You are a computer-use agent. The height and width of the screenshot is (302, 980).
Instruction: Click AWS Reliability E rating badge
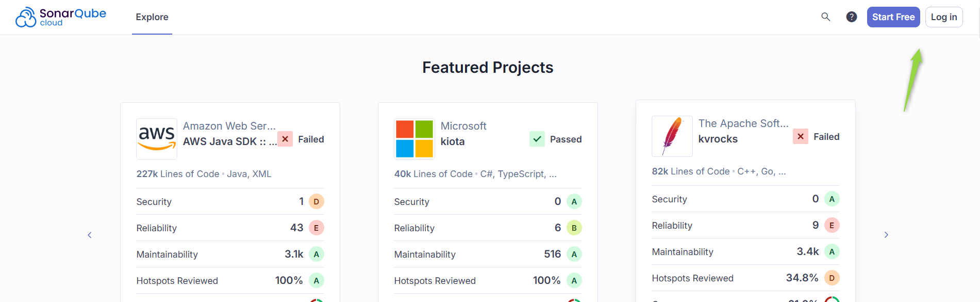pyautogui.click(x=317, y=228)
